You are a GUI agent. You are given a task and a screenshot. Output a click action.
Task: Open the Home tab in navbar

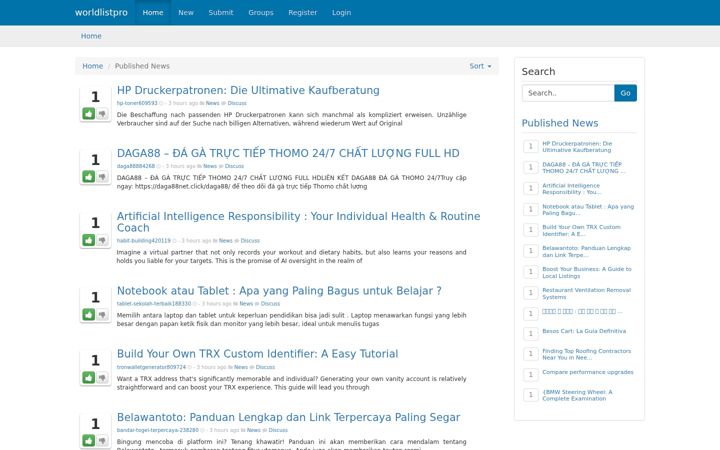coord(153,12)
